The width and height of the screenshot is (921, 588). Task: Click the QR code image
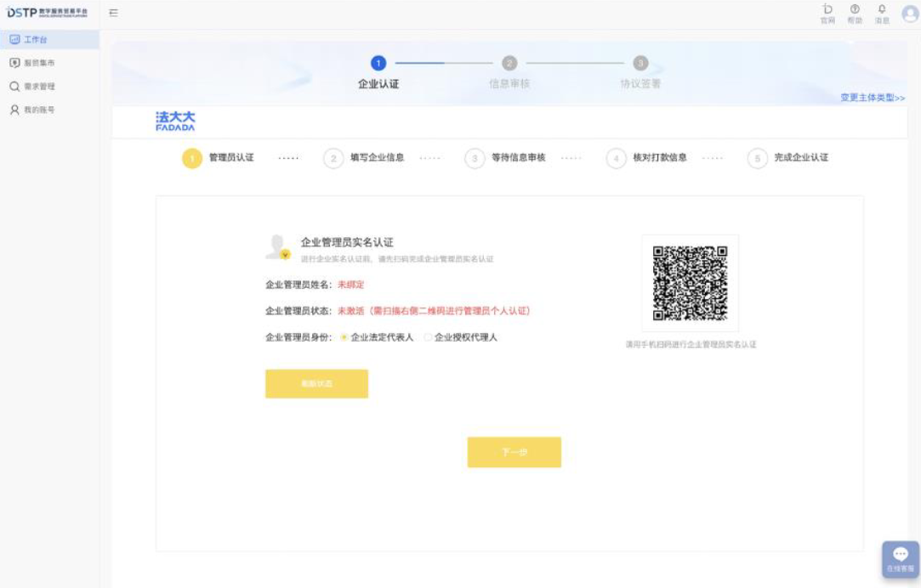[690, 283]
